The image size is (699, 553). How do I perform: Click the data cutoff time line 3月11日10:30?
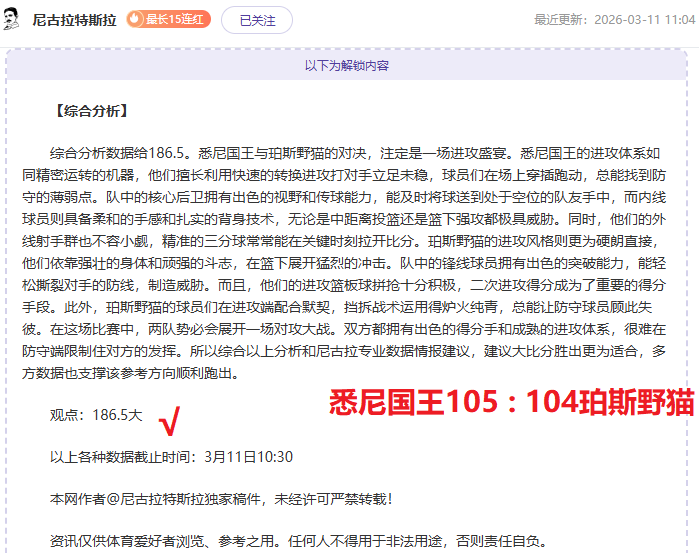(x=171, y=456)
